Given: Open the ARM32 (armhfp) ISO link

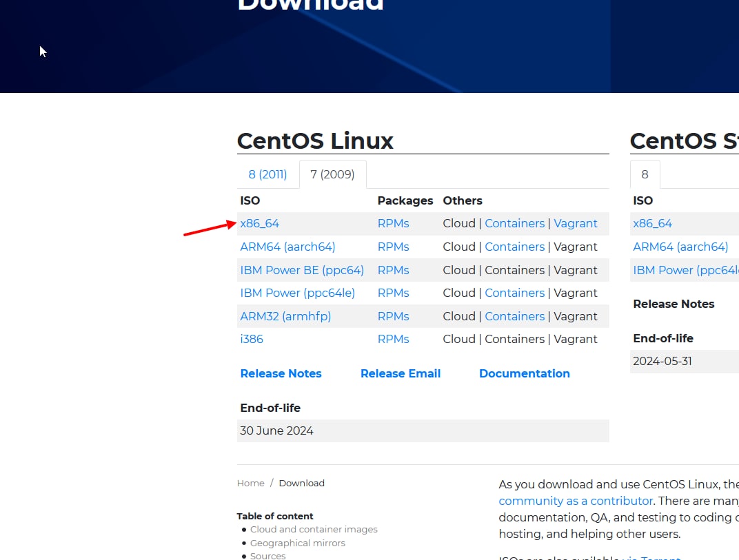Looking at the screenshot, I should point(285,316).
